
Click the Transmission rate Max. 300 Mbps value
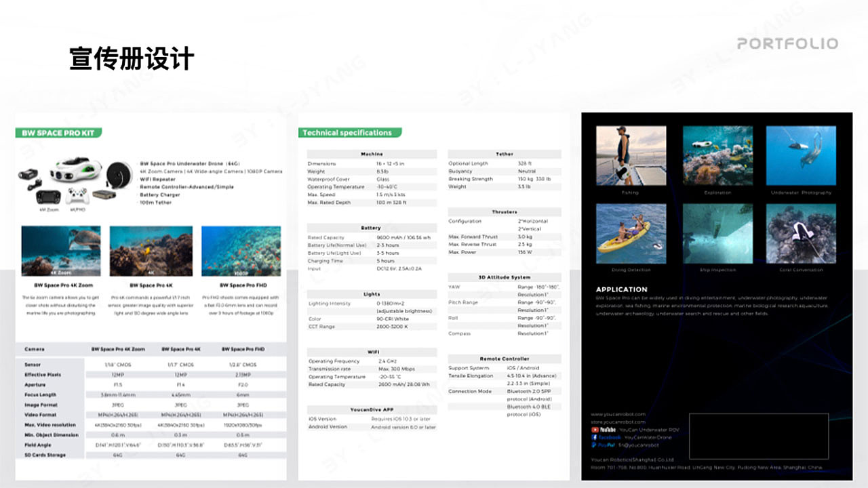coord(397,369)
